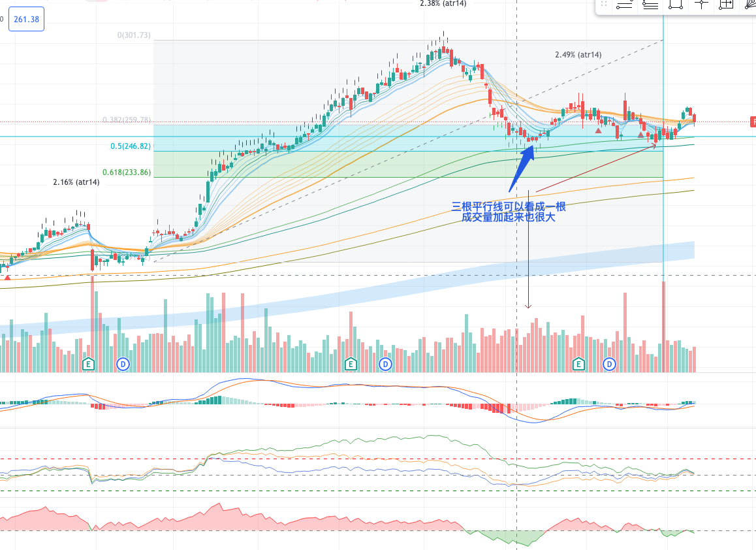This screenshot has width=756, height=550.
Task: Select the 0(301.73) Fibonacci top label
Action: 133,35
